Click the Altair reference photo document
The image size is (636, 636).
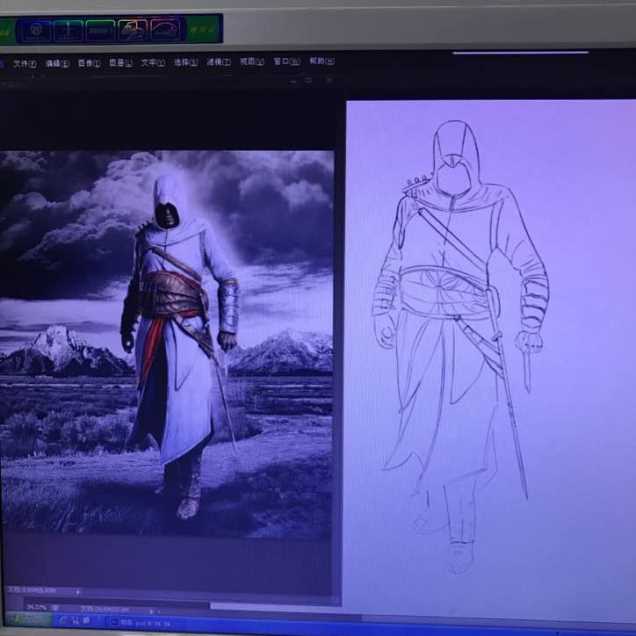click(x=167, y=344)
